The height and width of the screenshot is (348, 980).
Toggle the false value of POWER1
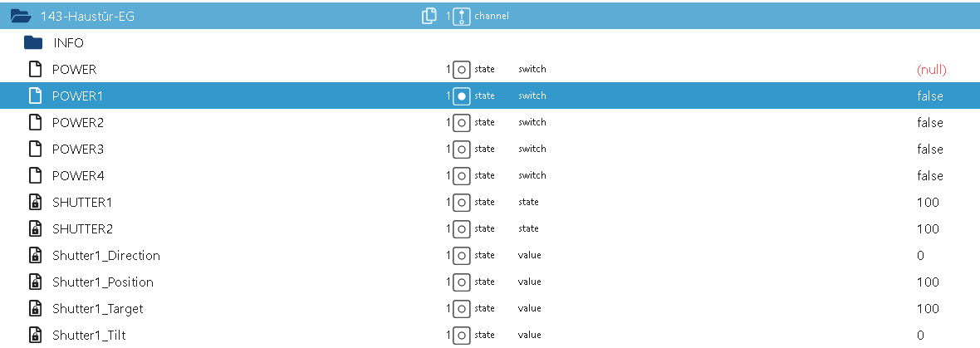[x=929, y=96]
